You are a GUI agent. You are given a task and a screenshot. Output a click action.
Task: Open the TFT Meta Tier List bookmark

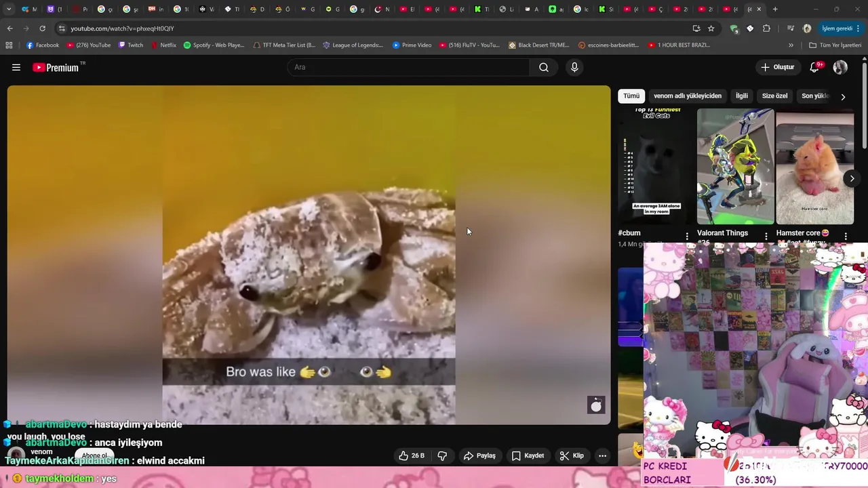click(x=284, y=45)
